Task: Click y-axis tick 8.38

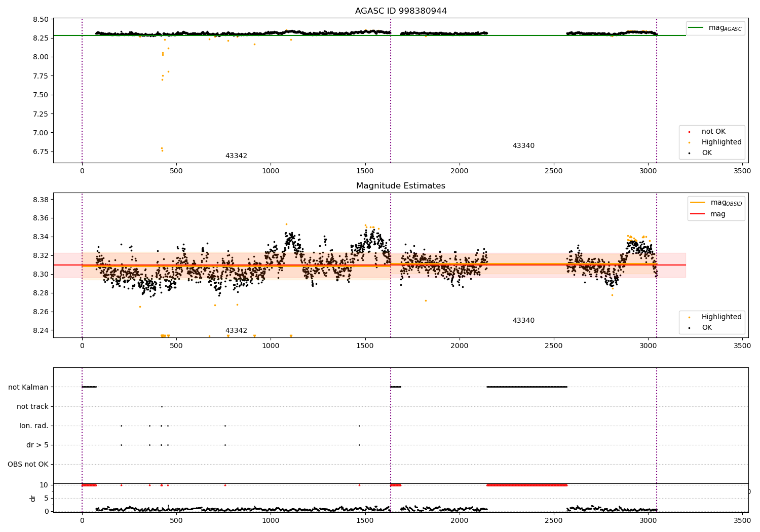Action: click(x=40, y=200)
